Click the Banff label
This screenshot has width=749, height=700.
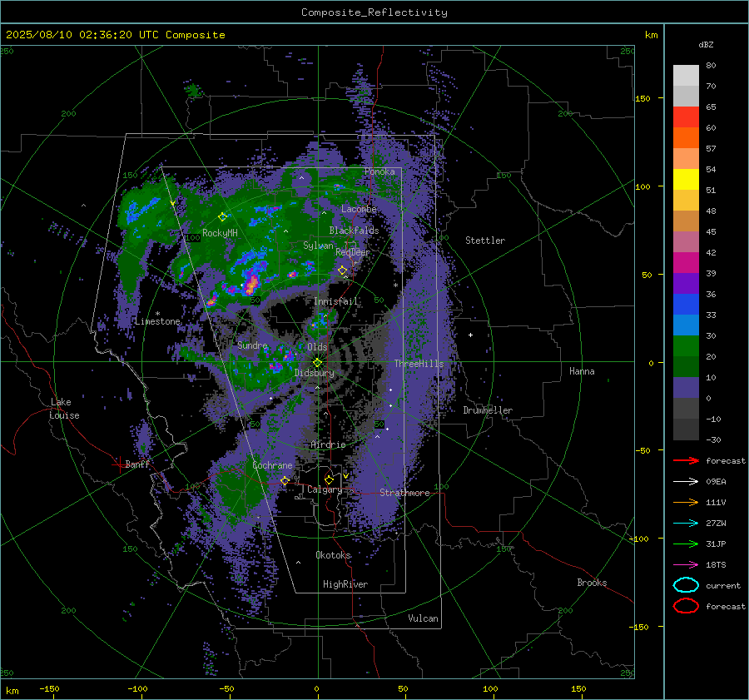(x=137, y=464)
